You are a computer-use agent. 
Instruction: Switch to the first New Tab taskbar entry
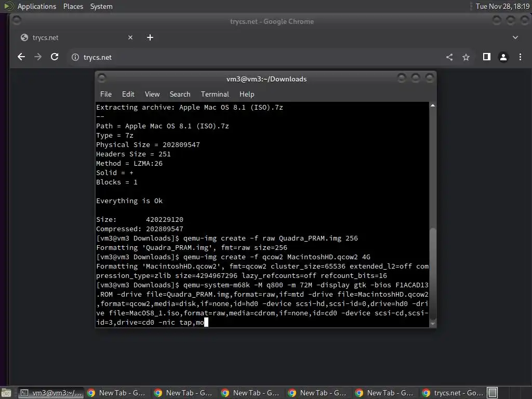[x=116, y=393]
